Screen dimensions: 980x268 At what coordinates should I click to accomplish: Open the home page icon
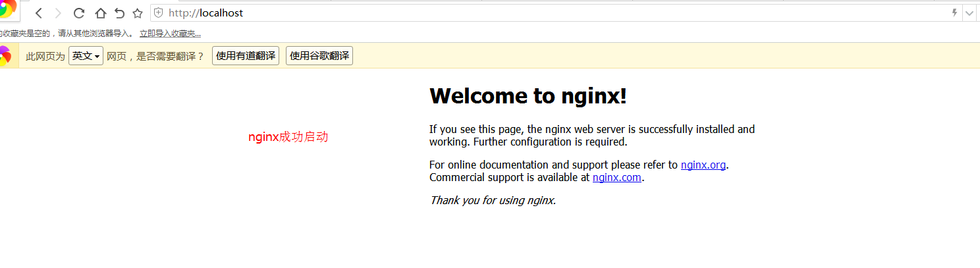100,13
